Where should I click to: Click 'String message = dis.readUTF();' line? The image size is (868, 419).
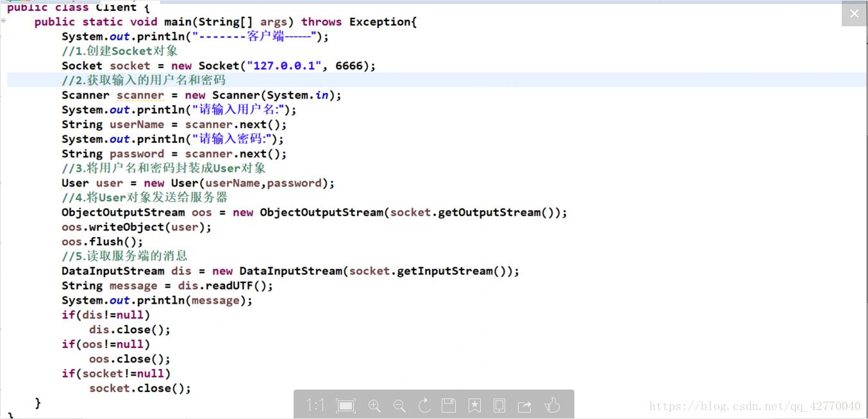click(167, 286)
